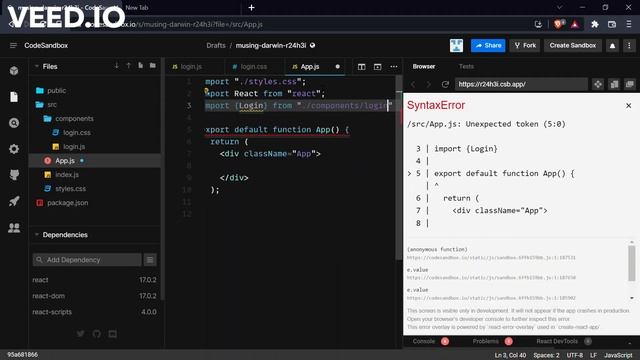Click the error stack trace scrollbar

[x=632, y=264]
